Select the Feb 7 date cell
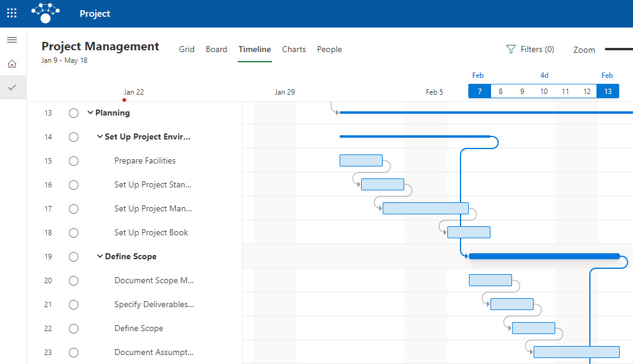This screenshot has width=633, height=364. tap(478, 91)
